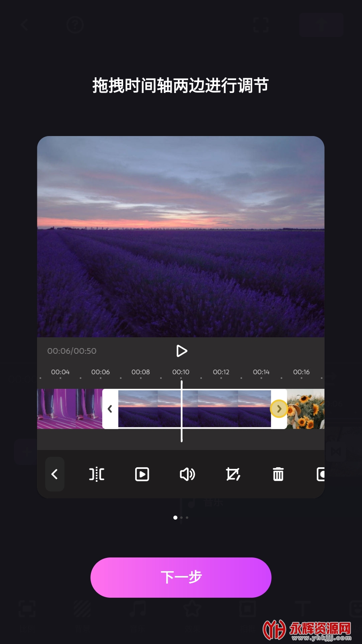Switch to the second tutorial page dot

pyautogui.click(x=181, y=518)
